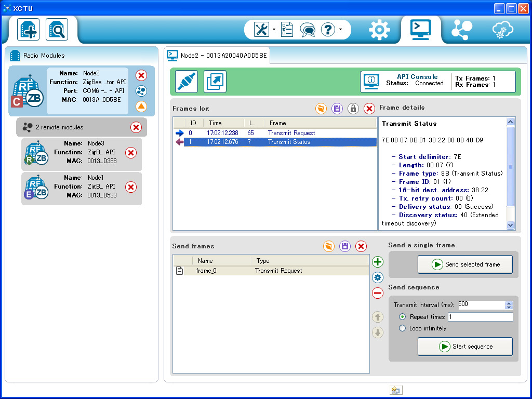The height and width of the screenshot is (399, 532).
Task: Open the preferences checklist icon
Action: pos(287,30)
